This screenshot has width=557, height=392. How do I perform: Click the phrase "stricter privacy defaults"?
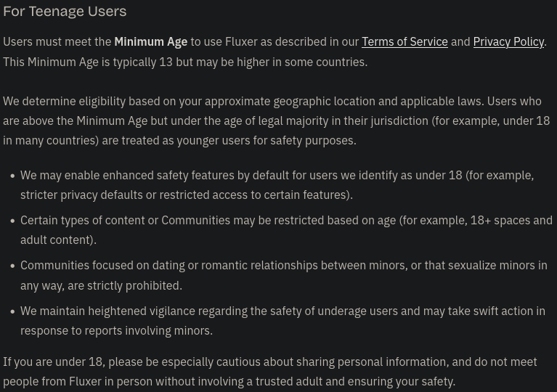pos(81,195)
